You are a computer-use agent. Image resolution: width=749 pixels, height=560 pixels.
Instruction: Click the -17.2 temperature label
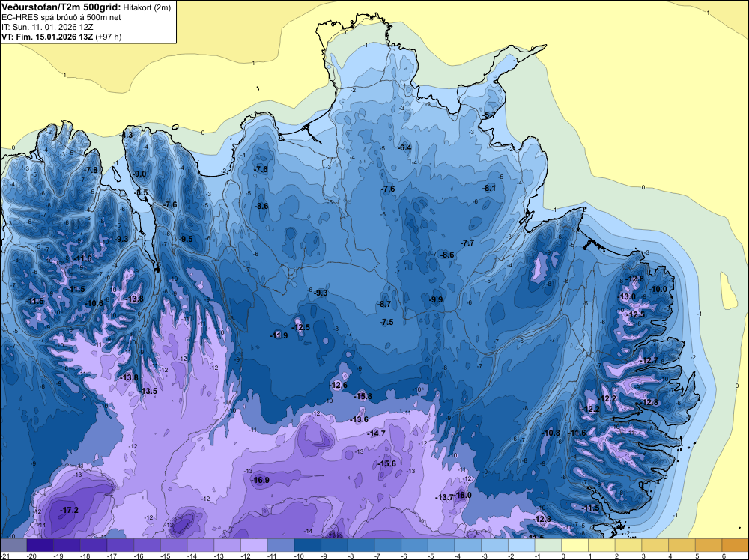(69, 510)
